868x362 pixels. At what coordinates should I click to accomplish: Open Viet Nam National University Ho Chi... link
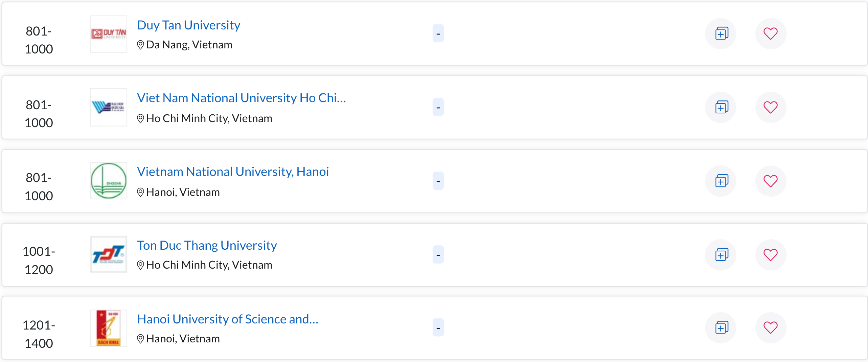pos(241,98)
